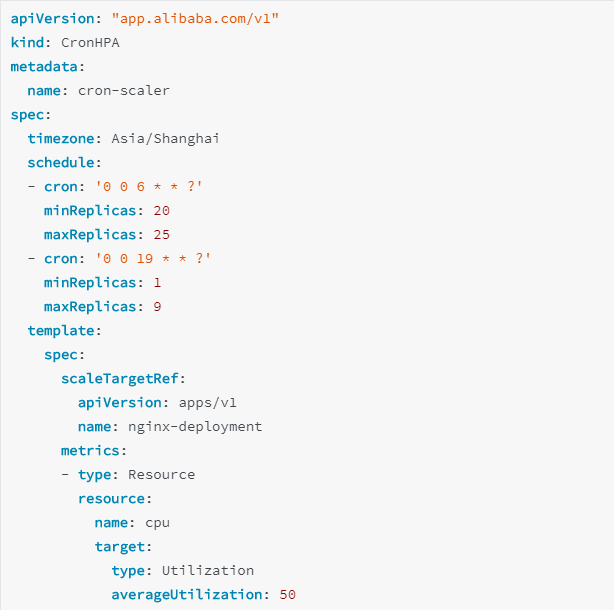This screenshot has height=610, width=614.
Task: Click the "metrics" key
Action: coord(93,450)
